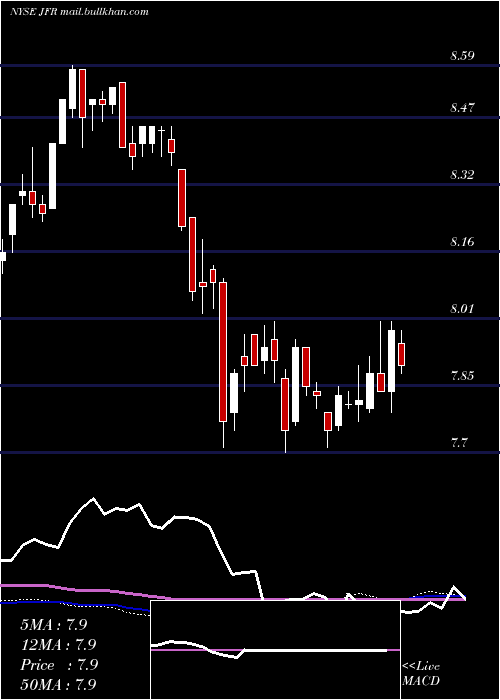
Task: Click the '50MA : 7.9' reading
Action: pyautogui.click(x=58, y=684)
